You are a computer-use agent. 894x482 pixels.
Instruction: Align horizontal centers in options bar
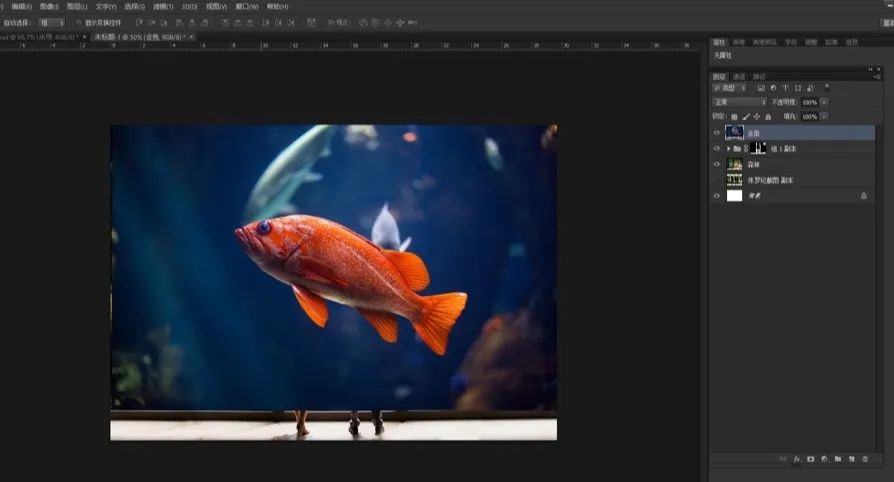(192, 22)
